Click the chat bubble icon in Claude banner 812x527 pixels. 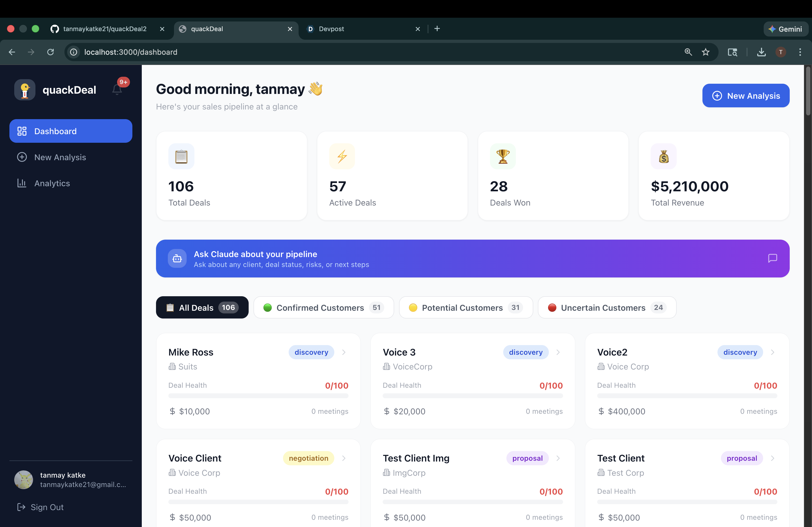tap(773, 258)
